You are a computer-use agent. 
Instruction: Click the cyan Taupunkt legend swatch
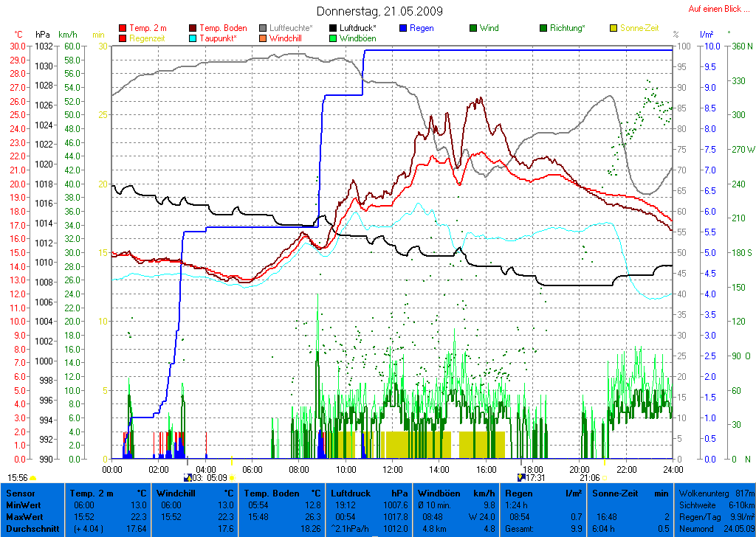point(193,38)
